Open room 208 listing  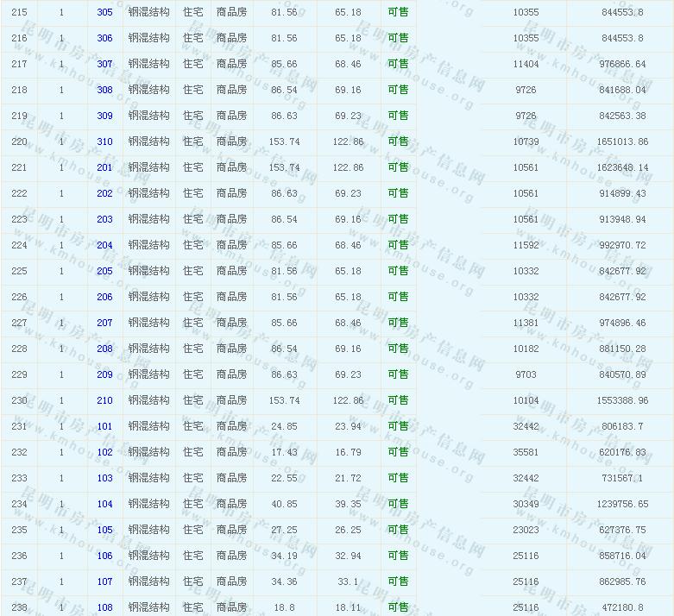pos(104,349)
